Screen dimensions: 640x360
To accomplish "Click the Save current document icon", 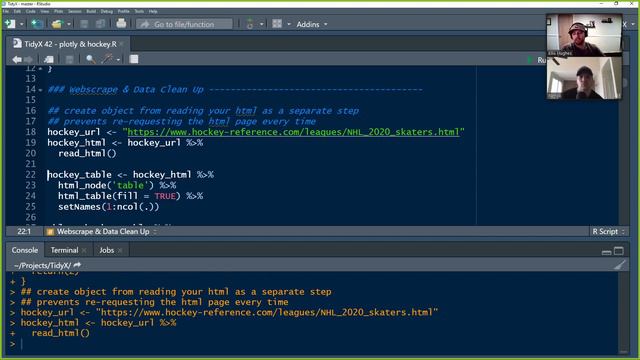I will 84,24.
